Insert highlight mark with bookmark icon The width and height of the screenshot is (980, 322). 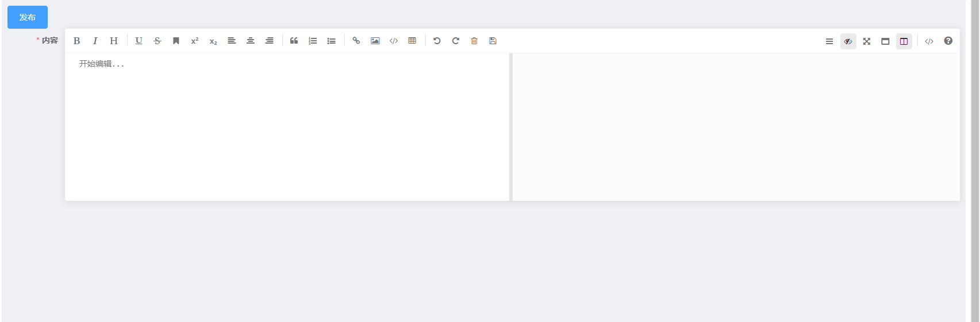pos(176,41)
